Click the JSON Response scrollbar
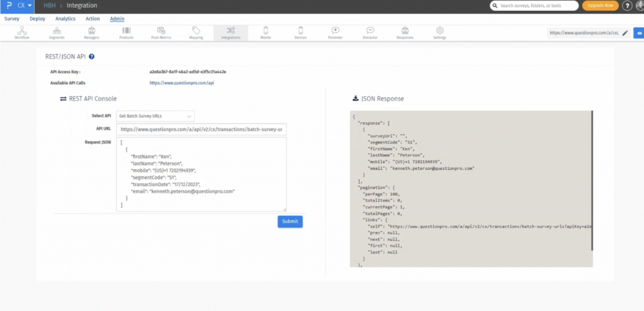Screen dimensions: 644x311 click(x=592, y=180)
